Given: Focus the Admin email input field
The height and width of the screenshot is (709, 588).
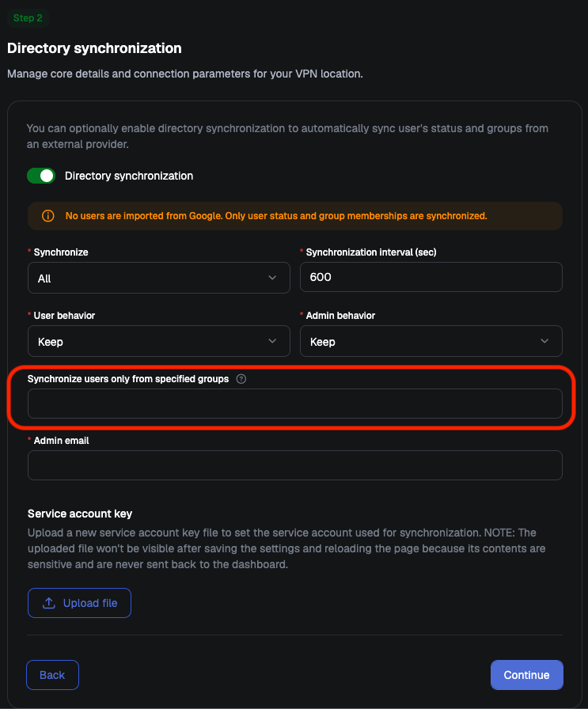Looking at the screenshot, I should click(x=295, y=465).
